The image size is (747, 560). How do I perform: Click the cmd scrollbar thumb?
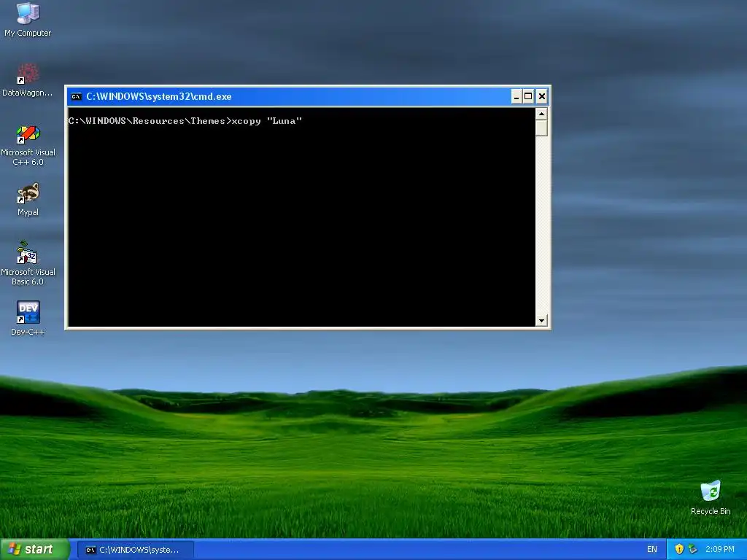point(541,128)
